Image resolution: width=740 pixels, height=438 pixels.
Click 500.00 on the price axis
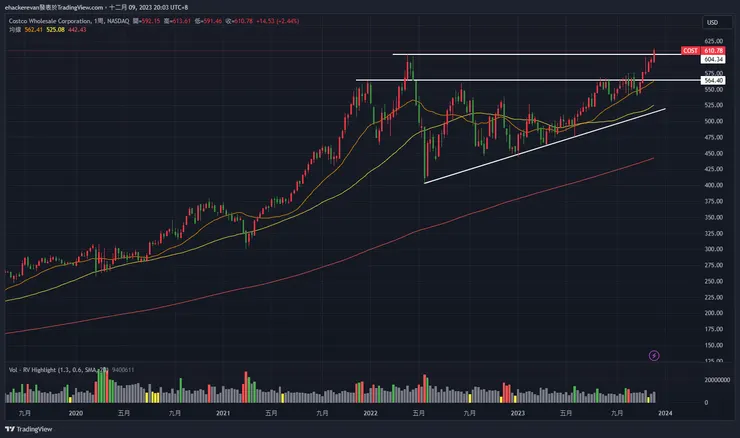pos(713,121)
